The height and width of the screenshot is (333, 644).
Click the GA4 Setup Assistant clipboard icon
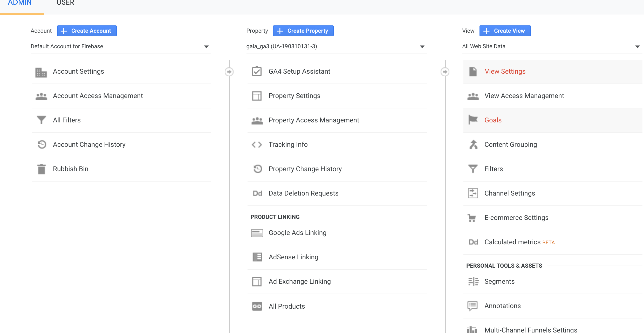tap(257, 71)
